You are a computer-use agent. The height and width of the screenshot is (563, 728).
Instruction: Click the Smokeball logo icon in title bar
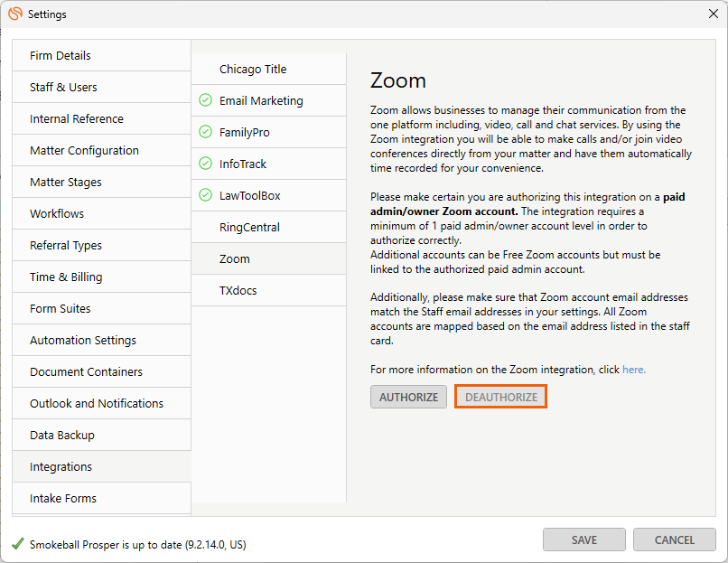(15, 14)
